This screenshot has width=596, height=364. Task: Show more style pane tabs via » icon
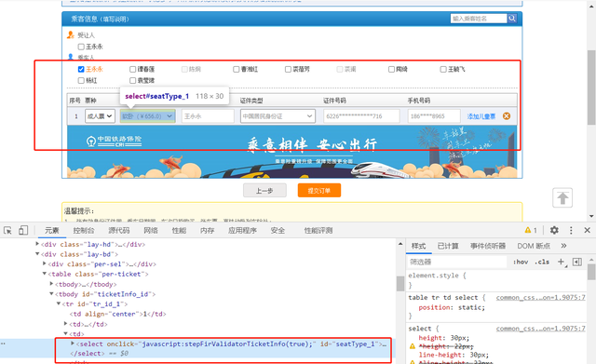click(563, 246)
